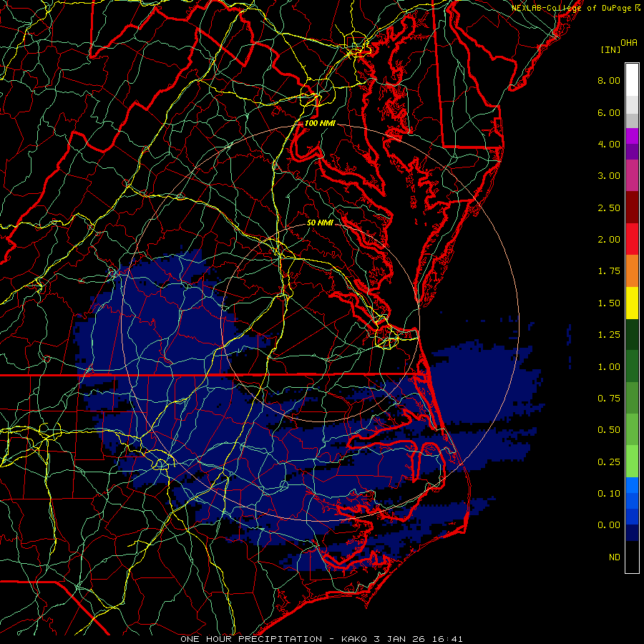
Task: Select the 1.25 legend label
Action: pyautogui.click(x=609, y=335)
